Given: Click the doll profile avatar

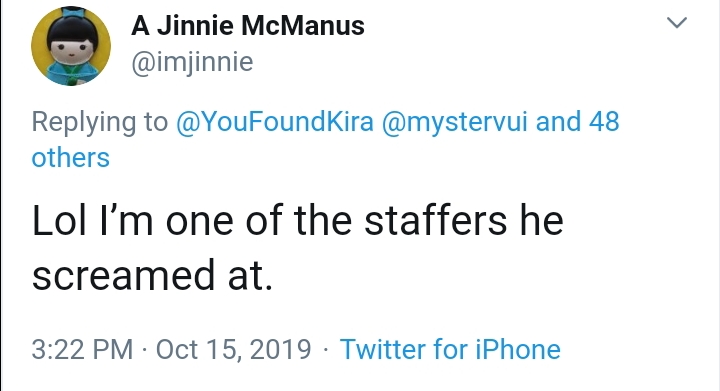Looking at the screenshot, I should (x=71, y=46).
